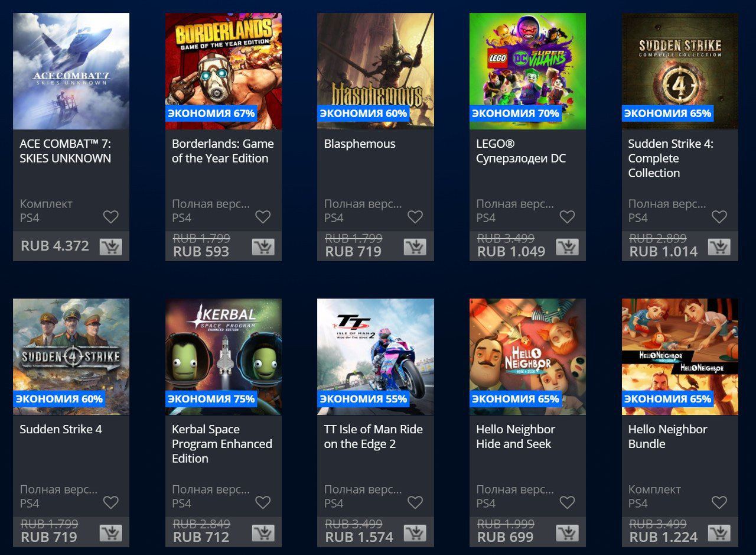Viewport: 756px width, 555px height.
Task: Add Hello Neighbor Bundle to cart
Action: point(719,533)
